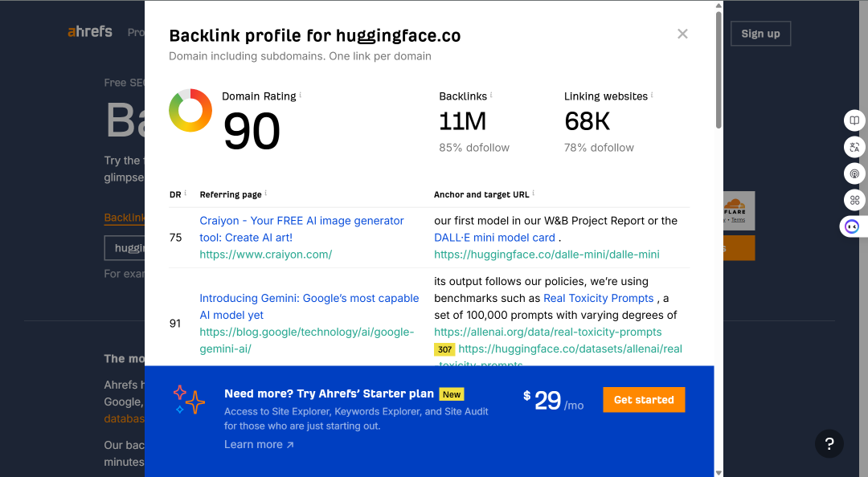This screenshot has height=477, width=868.
Task: Click the Domain Rating info icon
Action: click(301, 95)
